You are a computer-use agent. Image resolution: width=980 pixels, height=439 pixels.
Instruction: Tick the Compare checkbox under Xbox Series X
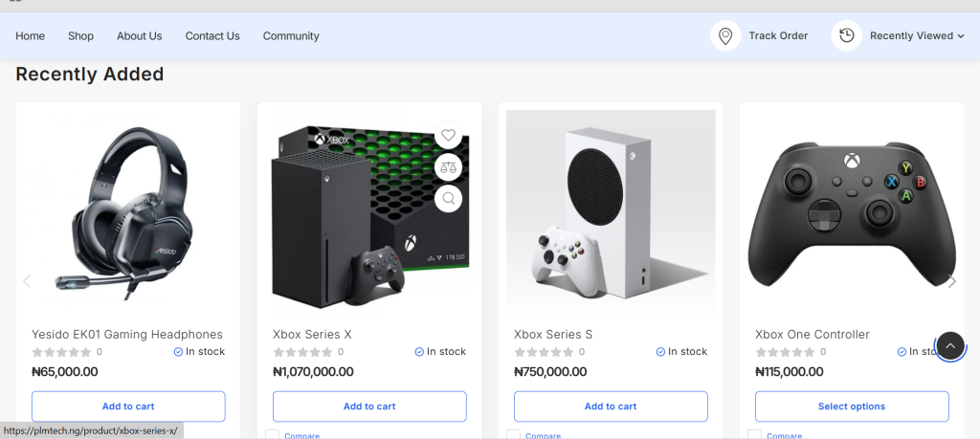(273, 435)
